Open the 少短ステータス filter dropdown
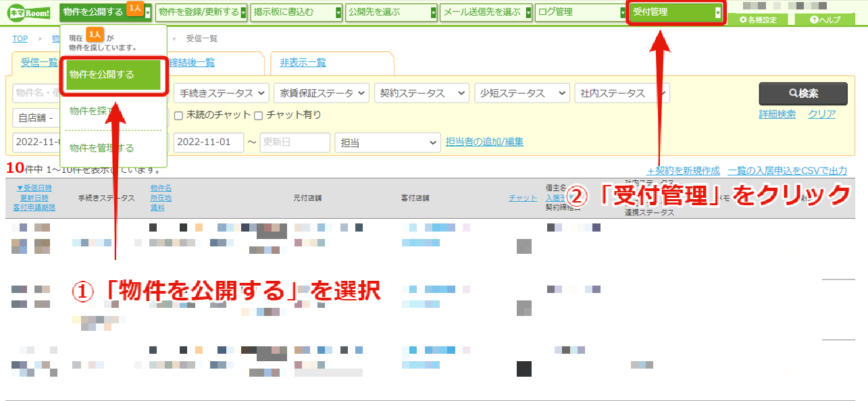 point(521,93)
